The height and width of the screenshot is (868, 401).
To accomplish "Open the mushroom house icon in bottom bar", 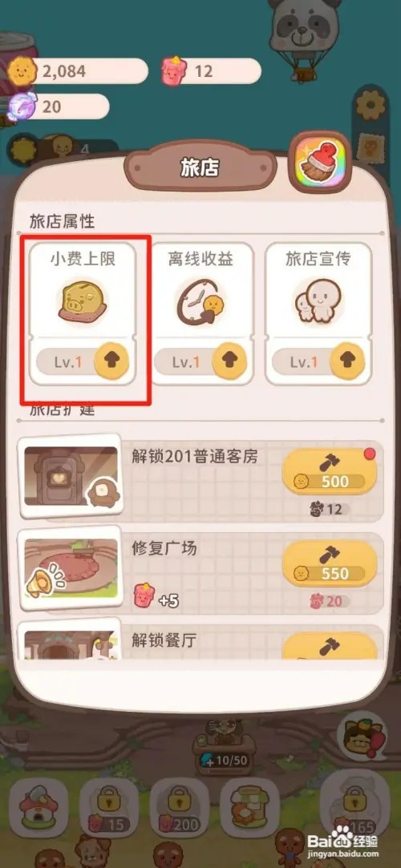I will pos(38,808).
